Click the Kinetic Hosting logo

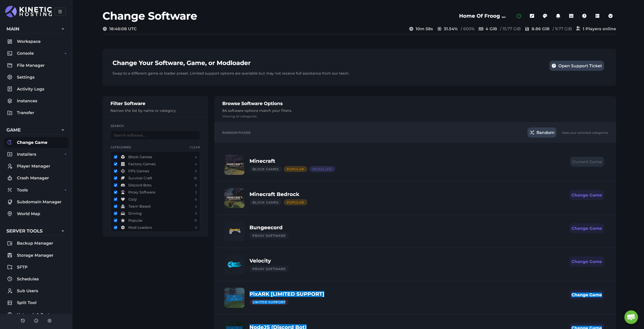click(x=28, y=12)
